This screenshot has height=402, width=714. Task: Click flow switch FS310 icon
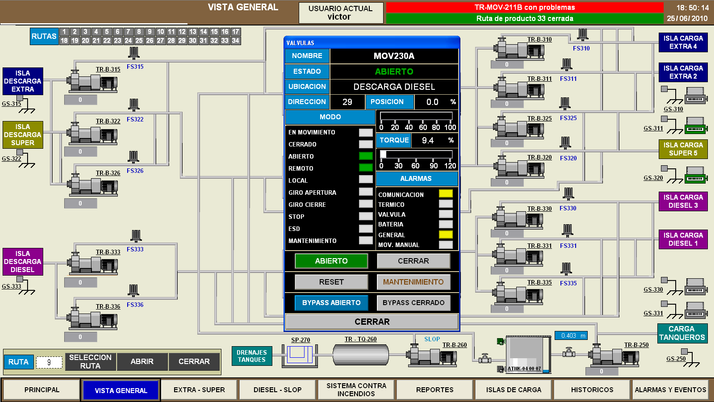coord(581,35)
